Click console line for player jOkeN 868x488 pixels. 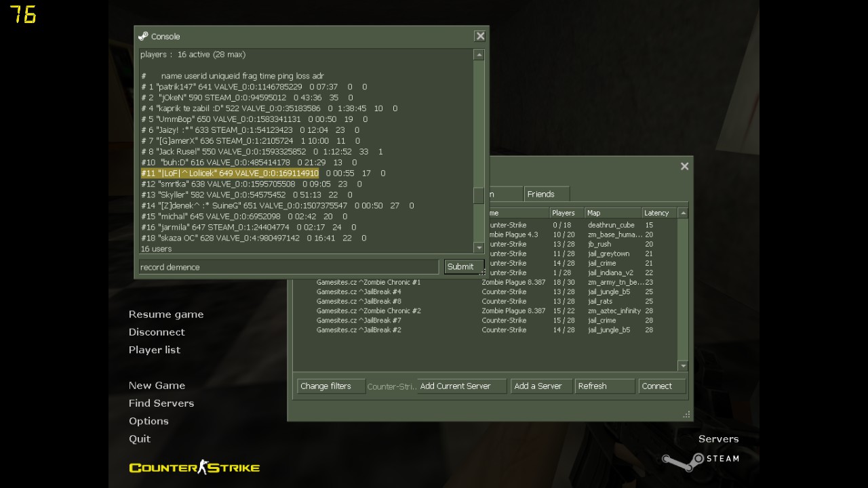click(x=247, y=98)
